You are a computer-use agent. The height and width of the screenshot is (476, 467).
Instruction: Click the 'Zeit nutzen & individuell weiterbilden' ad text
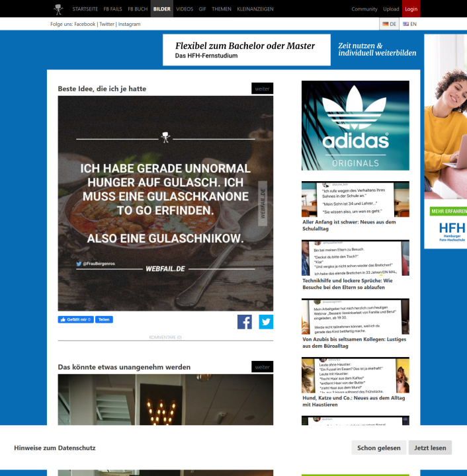tap(377, 50)
